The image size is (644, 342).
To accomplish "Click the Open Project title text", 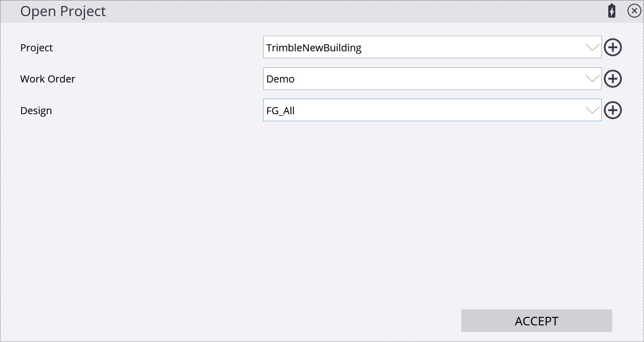I will [x=63, y=11].
